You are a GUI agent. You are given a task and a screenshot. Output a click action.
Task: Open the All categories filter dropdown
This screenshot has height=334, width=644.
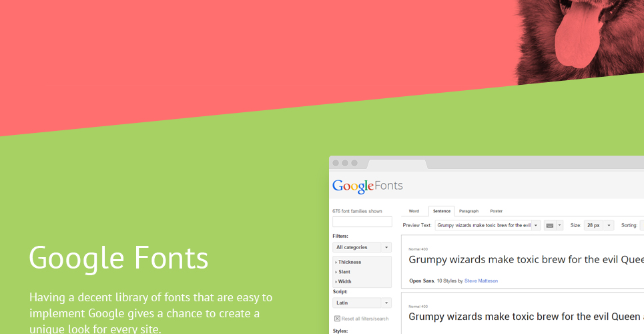click(x=362, y=247)
